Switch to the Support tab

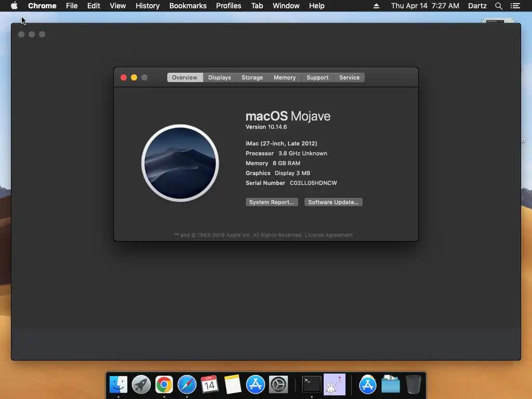point(317,77)
